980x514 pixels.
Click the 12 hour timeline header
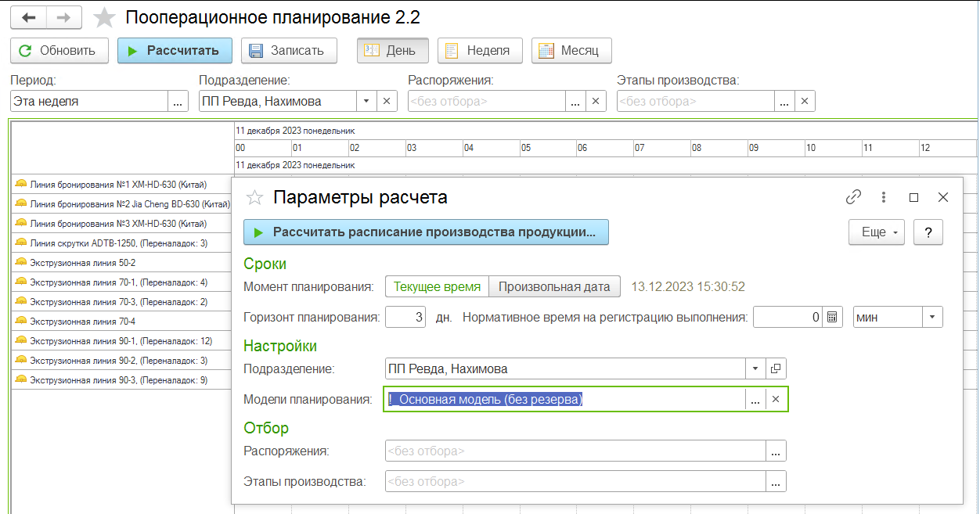(x=947, y=148)
